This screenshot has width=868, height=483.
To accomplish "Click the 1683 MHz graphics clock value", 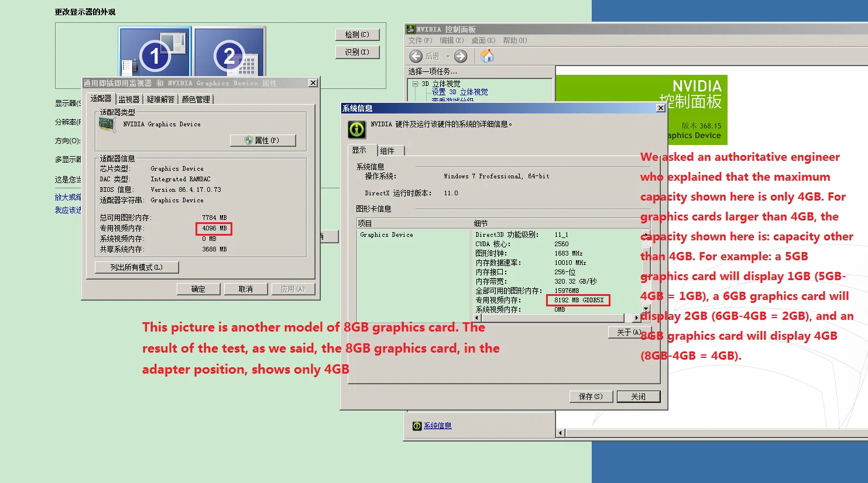I will tap(568, 253).
